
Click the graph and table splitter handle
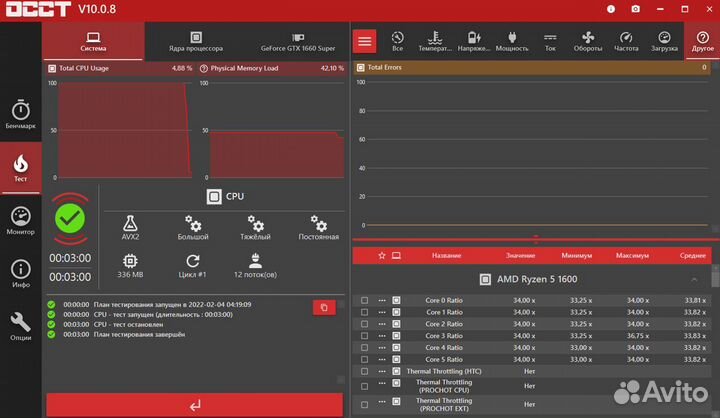[535, 239]
